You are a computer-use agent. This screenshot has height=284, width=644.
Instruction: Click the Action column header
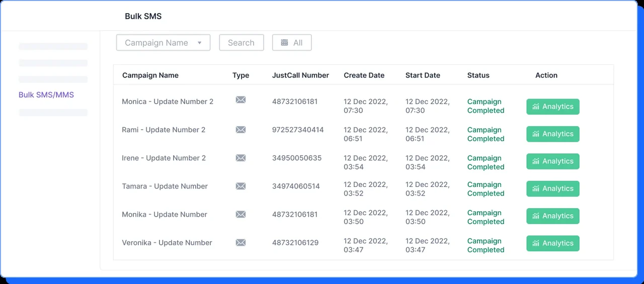(546, 75)
